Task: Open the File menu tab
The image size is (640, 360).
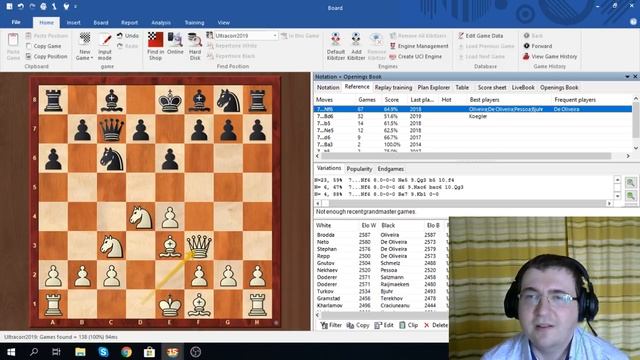Action: coord(16,22)
